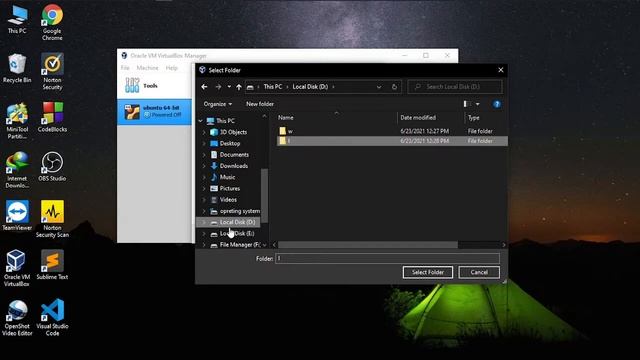Open recent locations dropdown arrow
The height and width of the screenshot is (360, 640).
229,87
